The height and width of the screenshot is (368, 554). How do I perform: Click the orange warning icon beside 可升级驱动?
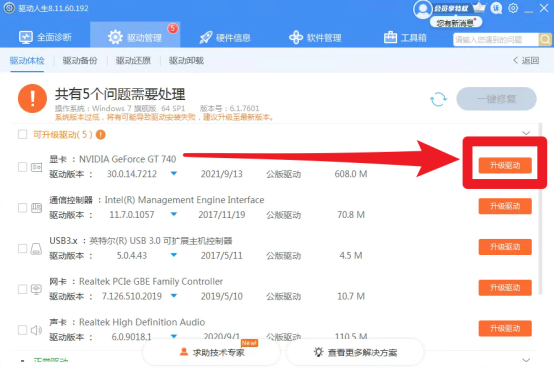pyautogui.click(x=101, y=135)
